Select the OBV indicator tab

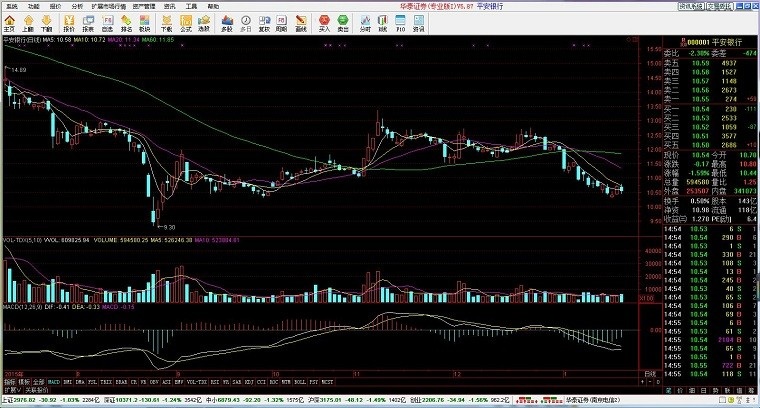154,382
